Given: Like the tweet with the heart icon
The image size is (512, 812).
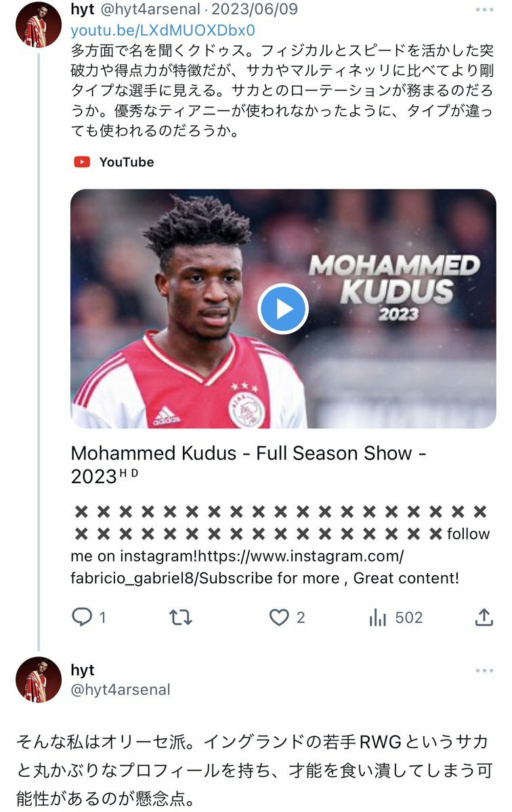Looking at the screenshot, I should click(x=279, y=617).
